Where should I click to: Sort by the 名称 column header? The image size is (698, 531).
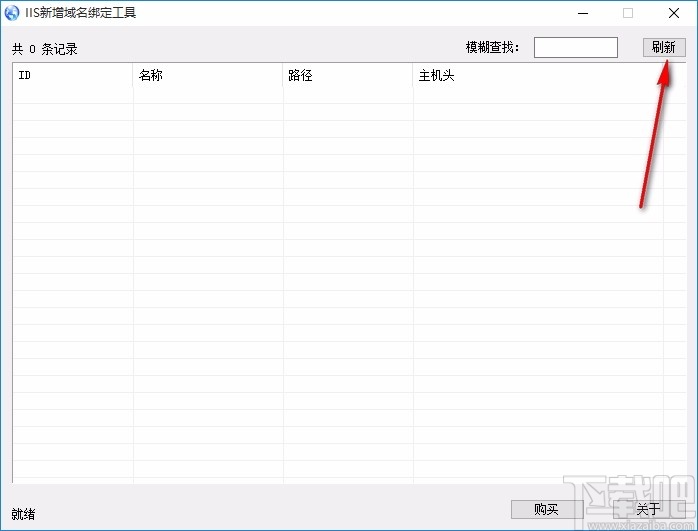tap(208, 75)
